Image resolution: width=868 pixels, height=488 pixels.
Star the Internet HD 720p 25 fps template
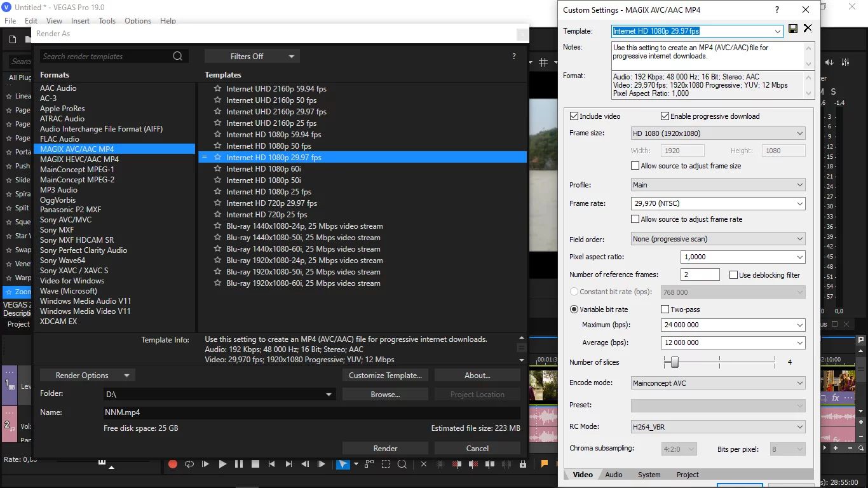[217, 215]
